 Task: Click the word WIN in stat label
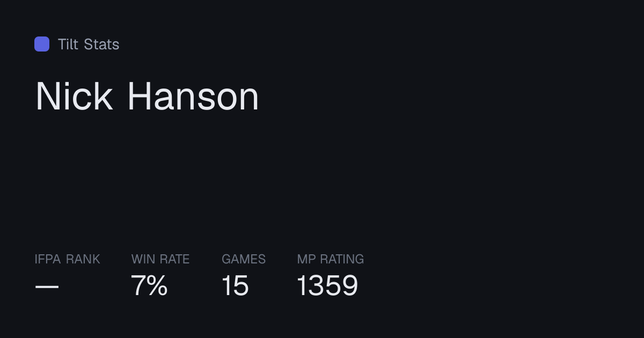[143, 259]
